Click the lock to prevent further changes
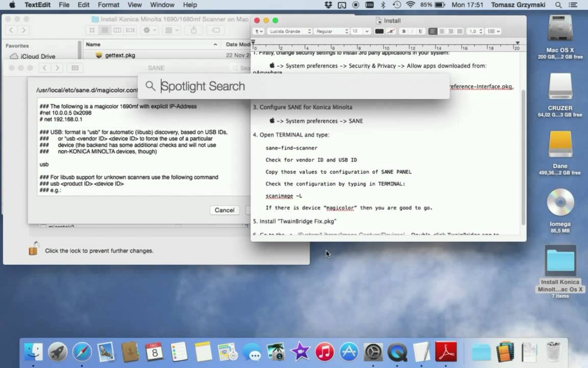Image resolution: width=588 pixels, height=368 pixels. coord(33,248)
